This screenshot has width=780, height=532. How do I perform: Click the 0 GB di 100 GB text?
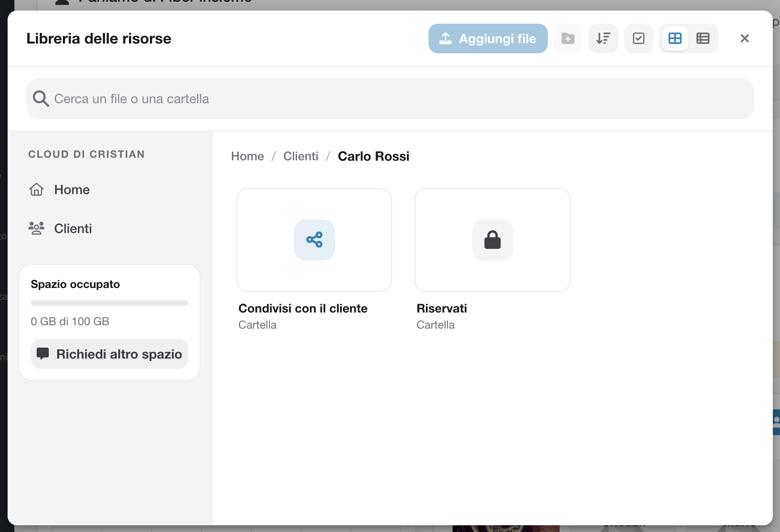tap(70, 321)
